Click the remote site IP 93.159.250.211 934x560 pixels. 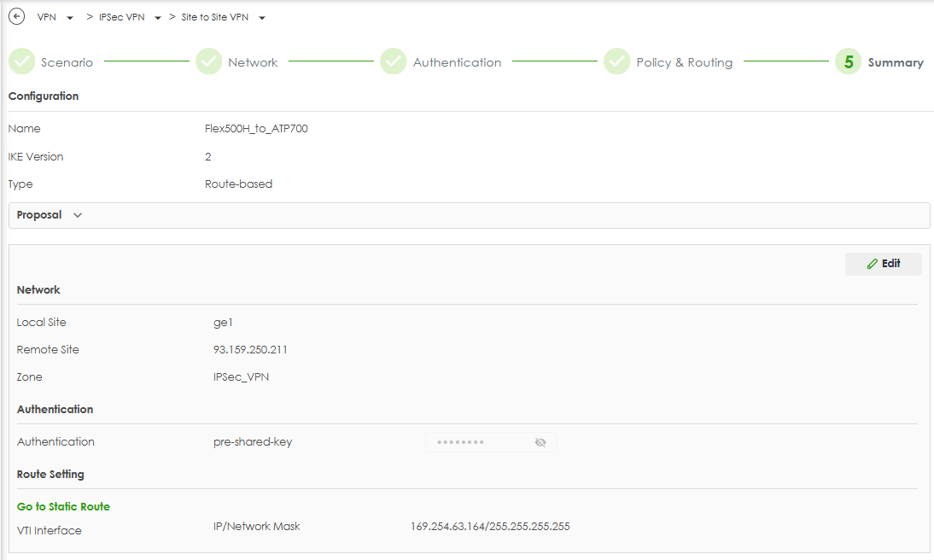coord(252,350)
